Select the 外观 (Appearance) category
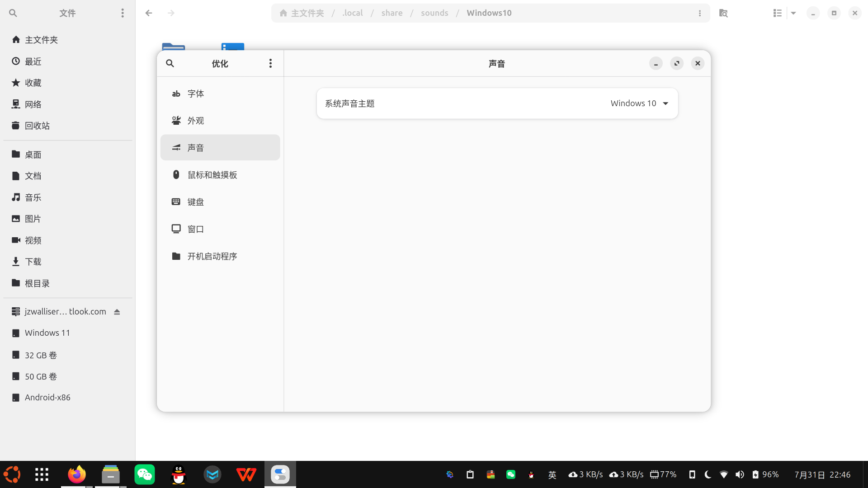868x488 pixels. [x=220, y=121]
